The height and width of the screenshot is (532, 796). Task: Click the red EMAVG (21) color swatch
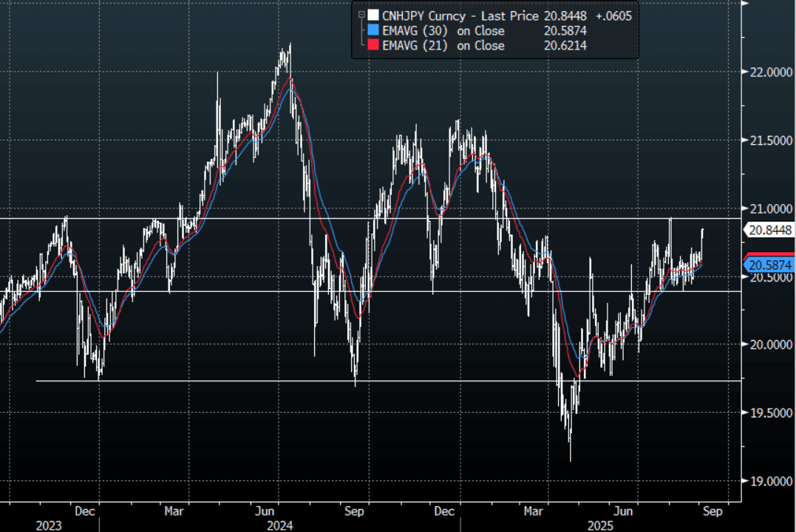(373, 46)
